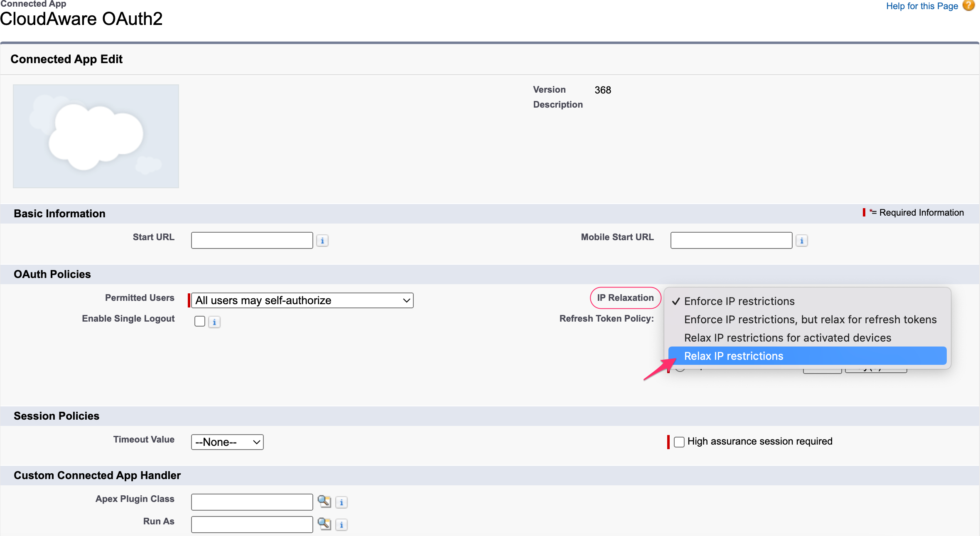Image resolution: width=980 pixels, height=536 pixels.
Task: Check High assurance session required
Action: pyautogui.click(x=680, y=442)
